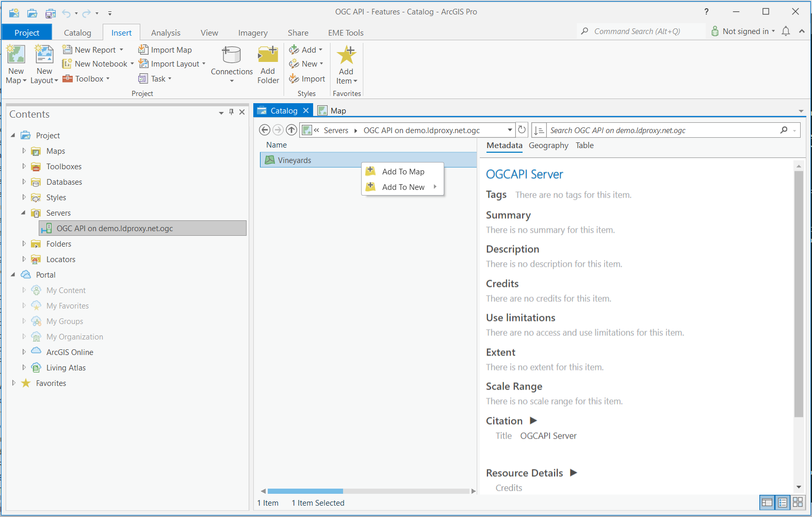
Task: Show details panel view button
Action: point(767,502)
